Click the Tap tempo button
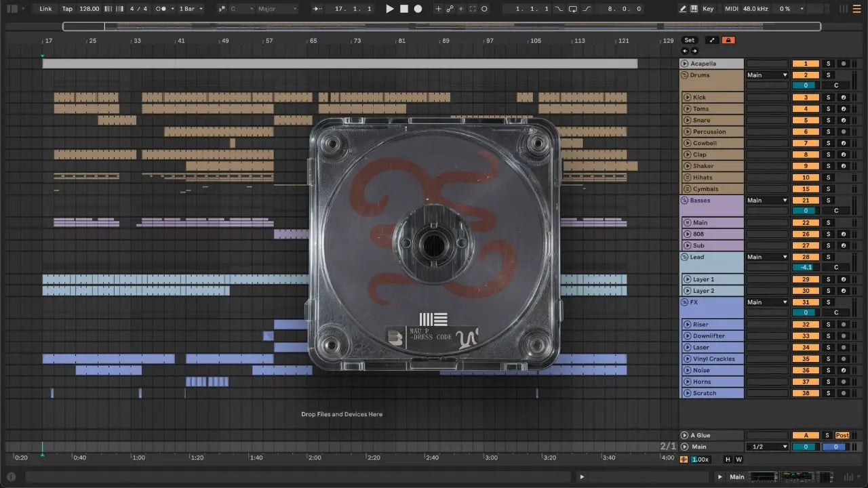Image resolution: width=868 pixels, height=488 pixels. pyautogui.click(x=67, y=9)
